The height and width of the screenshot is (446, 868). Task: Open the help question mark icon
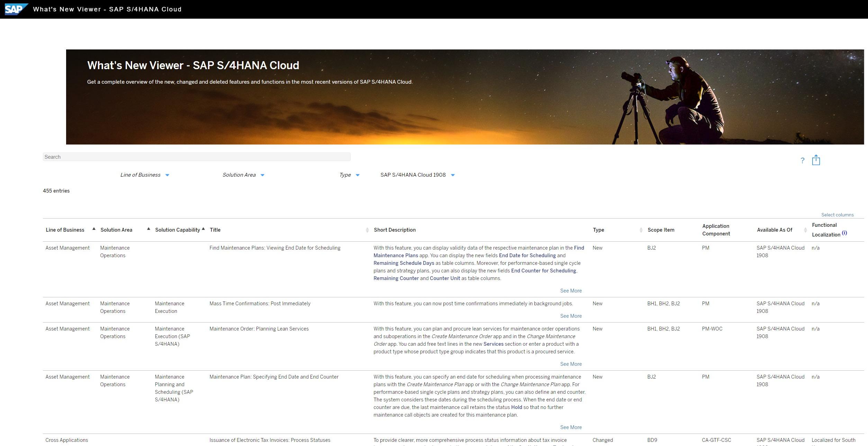point(802,160)
